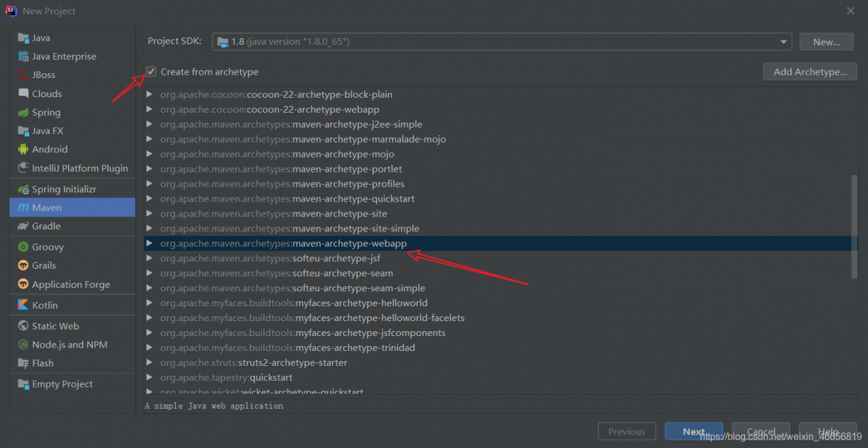Click Add Archetype... button
This screenshot has width=868, height=448.
click(810, 71)
